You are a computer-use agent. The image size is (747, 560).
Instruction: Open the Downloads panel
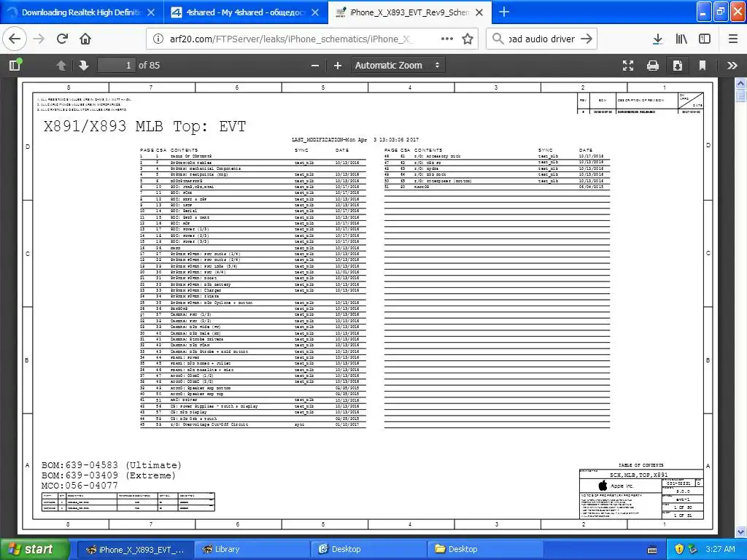click(x=657, y=39)
